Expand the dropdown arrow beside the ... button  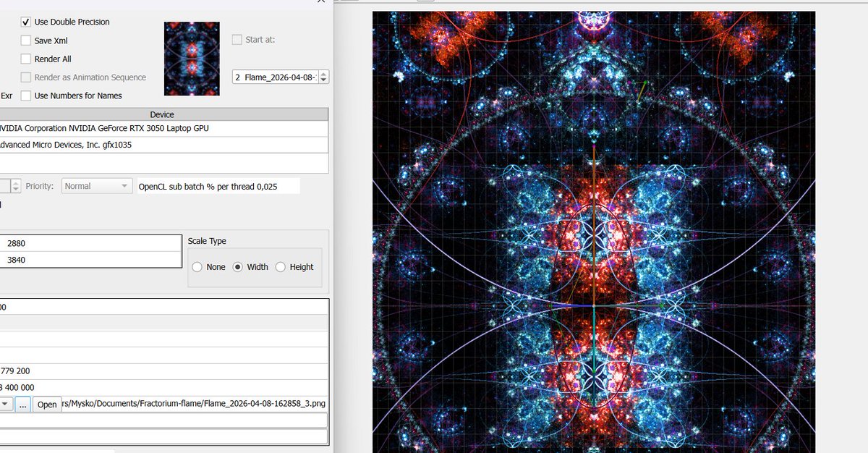click(5, 404)
